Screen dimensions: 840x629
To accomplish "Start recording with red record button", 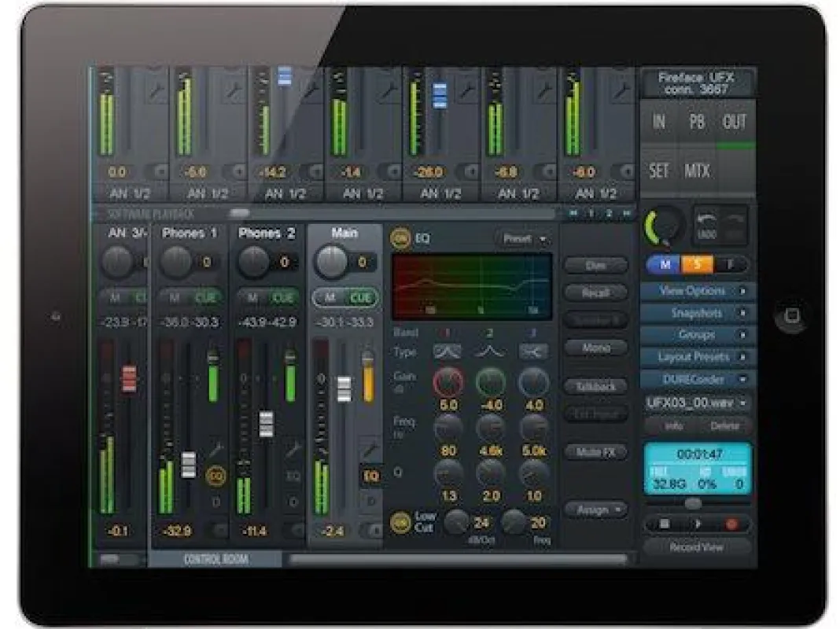I will pyautogui.click(x=731, y=524).
